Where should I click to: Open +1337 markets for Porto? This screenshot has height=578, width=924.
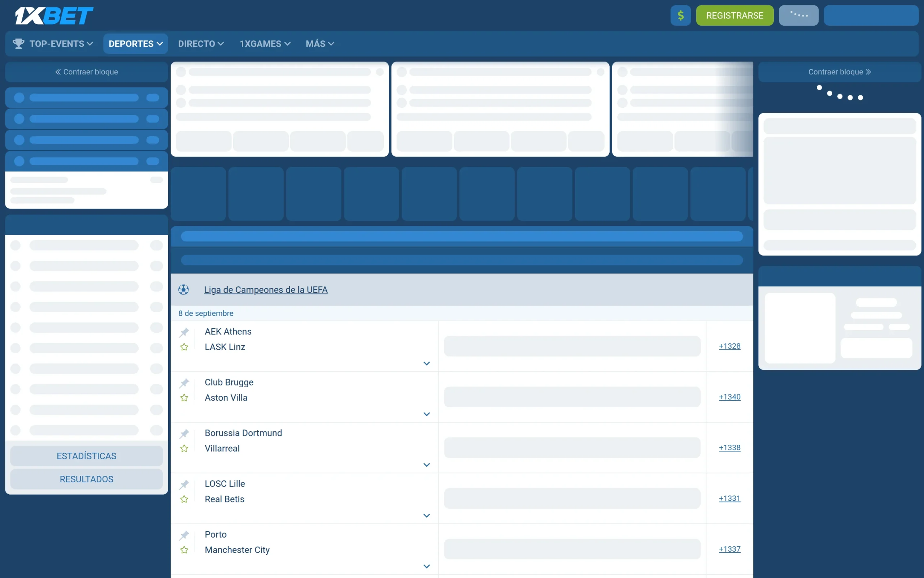(729, 549)
